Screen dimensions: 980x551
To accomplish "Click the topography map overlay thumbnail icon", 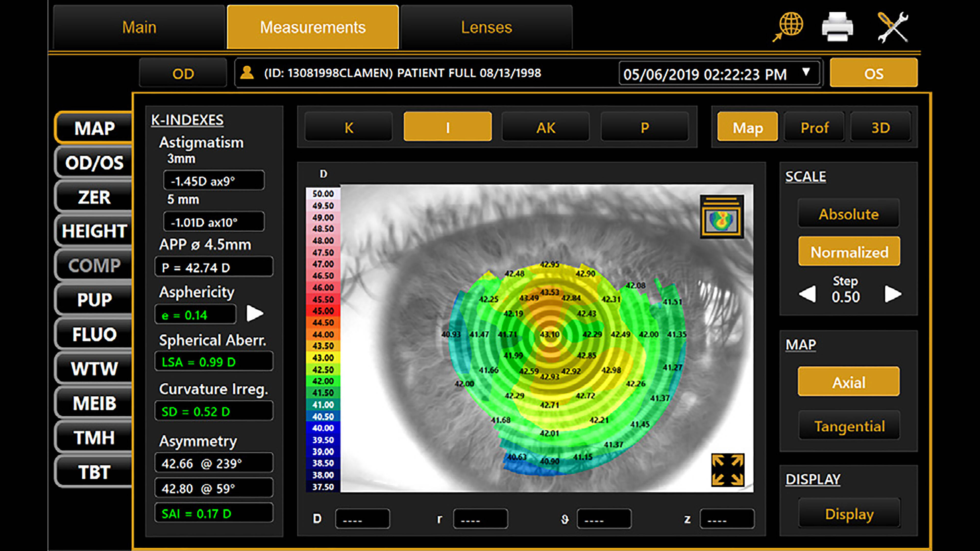I will click(722, 216).
